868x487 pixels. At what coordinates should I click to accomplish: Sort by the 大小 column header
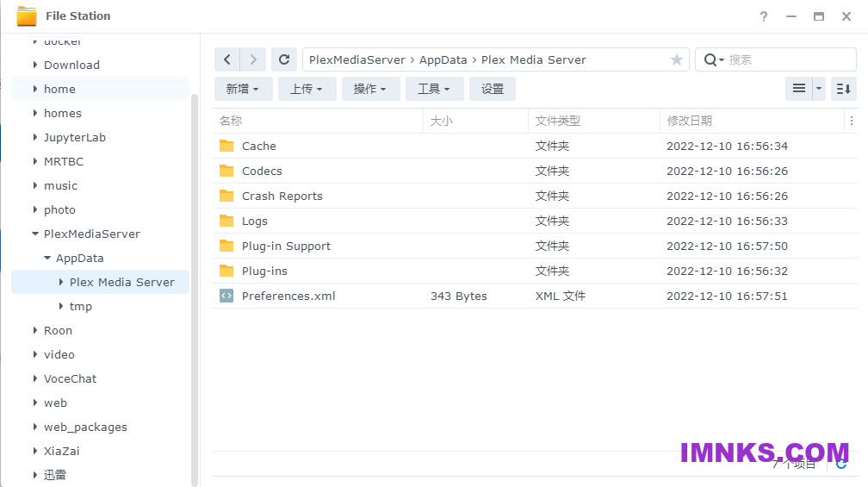point(441,121)
